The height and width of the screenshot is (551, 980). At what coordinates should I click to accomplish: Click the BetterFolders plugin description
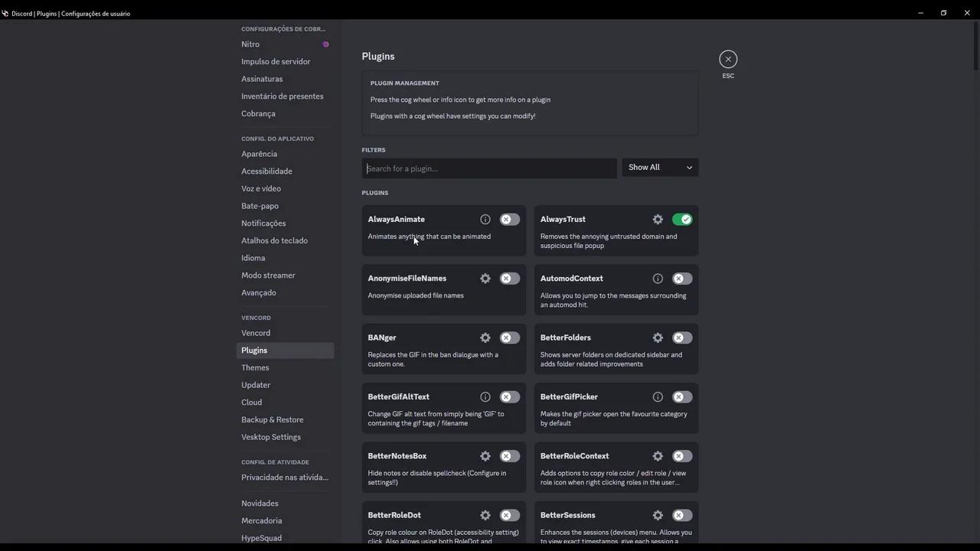pos(611,360)
